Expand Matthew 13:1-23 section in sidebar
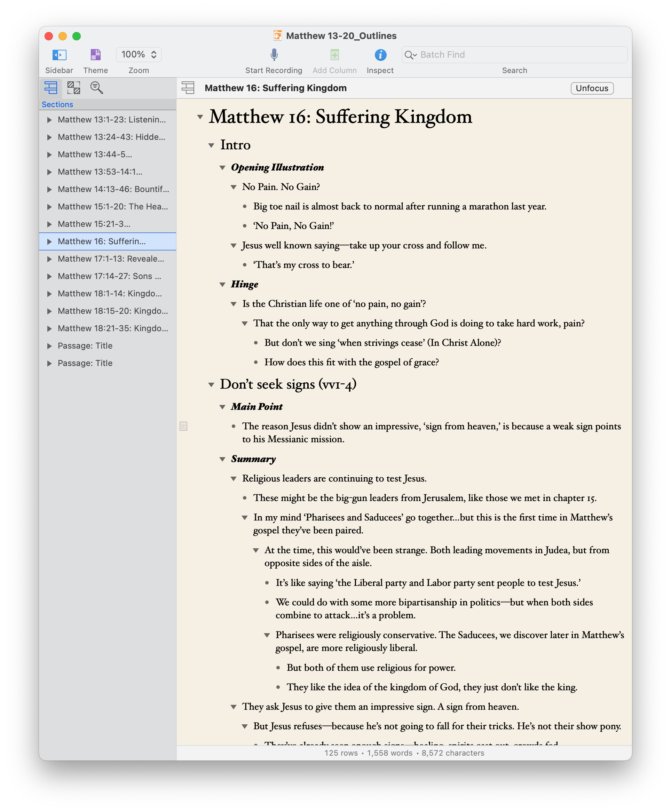 pyautogui.click(x=49, y=120)
